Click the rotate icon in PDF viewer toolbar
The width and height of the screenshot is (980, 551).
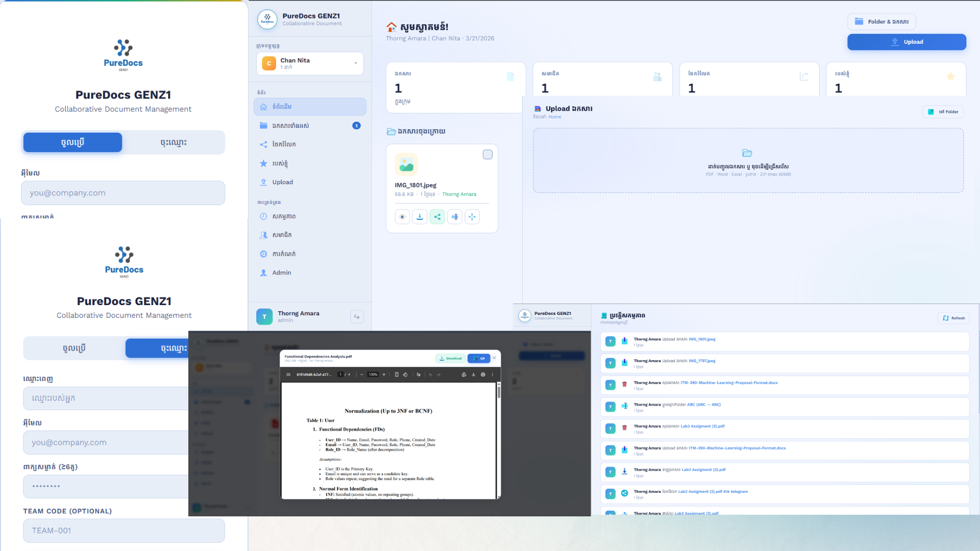(x=405, y=374)
